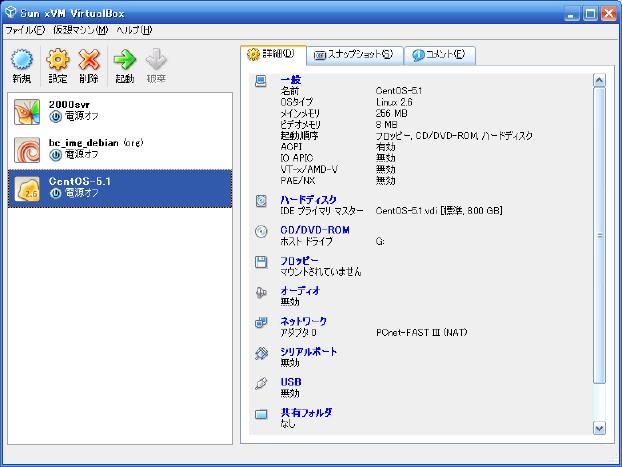Viewport: 622px width, 467px height.
Task: Open the USB settings link
Action: tap(291, 382)
